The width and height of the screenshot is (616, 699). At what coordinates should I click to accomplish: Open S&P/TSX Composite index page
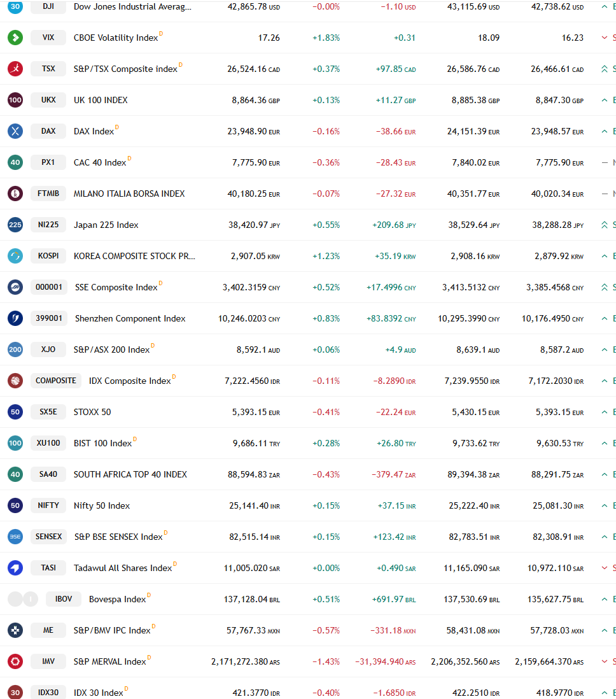point(125,69)
